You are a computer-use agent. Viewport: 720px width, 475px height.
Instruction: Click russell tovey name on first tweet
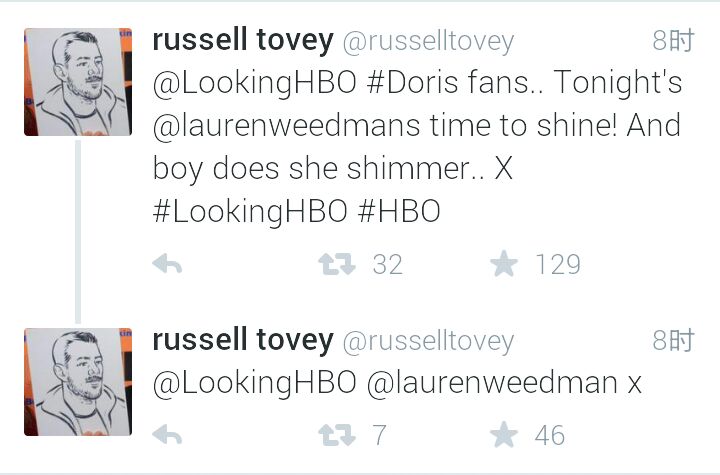242,40
